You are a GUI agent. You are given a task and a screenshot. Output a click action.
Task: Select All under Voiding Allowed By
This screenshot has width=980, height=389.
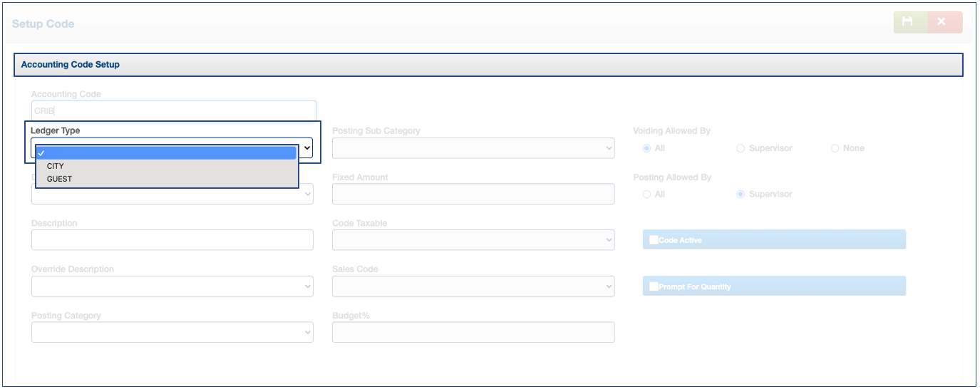(x=647, y=148)
